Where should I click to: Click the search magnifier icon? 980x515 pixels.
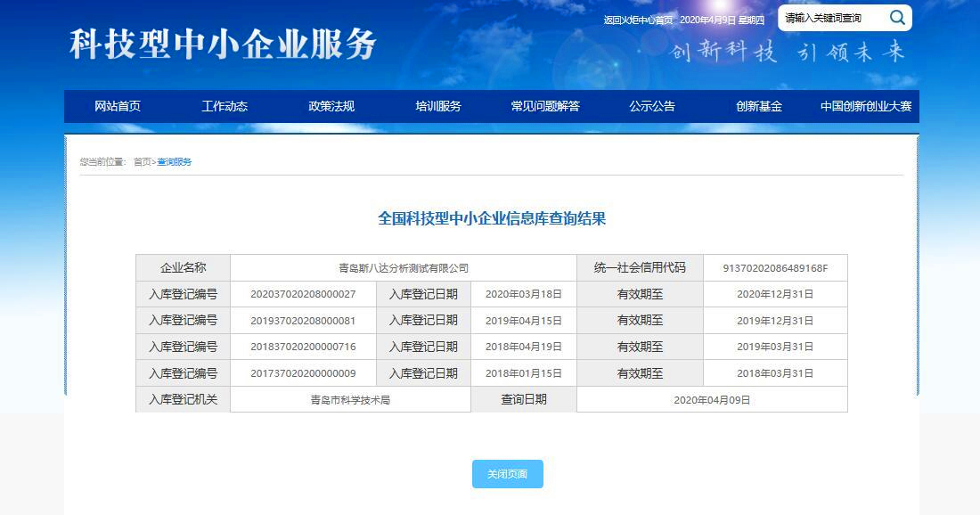point(897,18)
